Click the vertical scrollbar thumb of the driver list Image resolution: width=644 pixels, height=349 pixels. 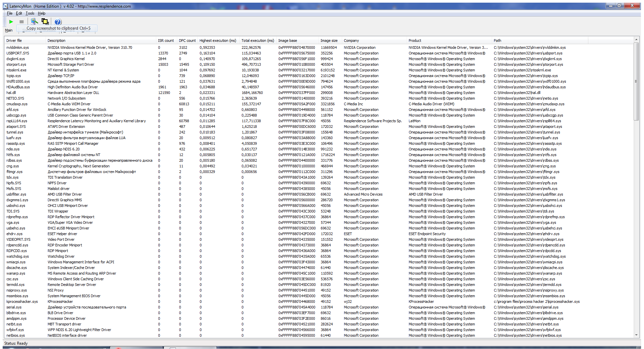tap(636, 81)
